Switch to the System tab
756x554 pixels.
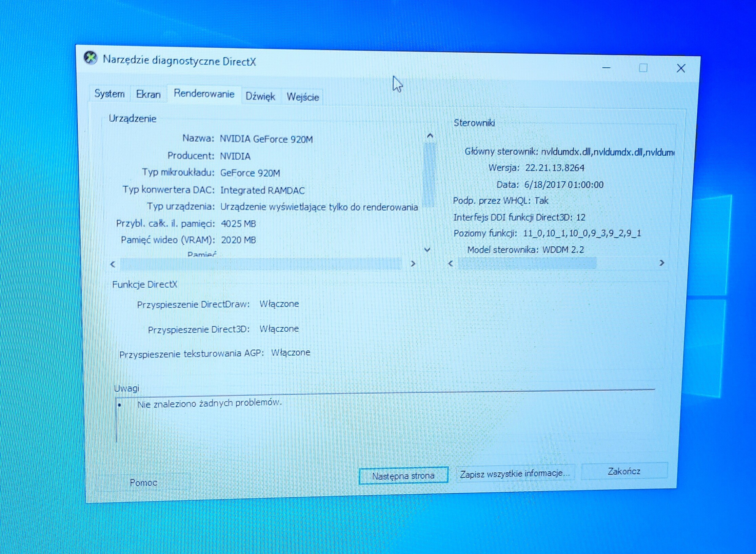(109, 94)
